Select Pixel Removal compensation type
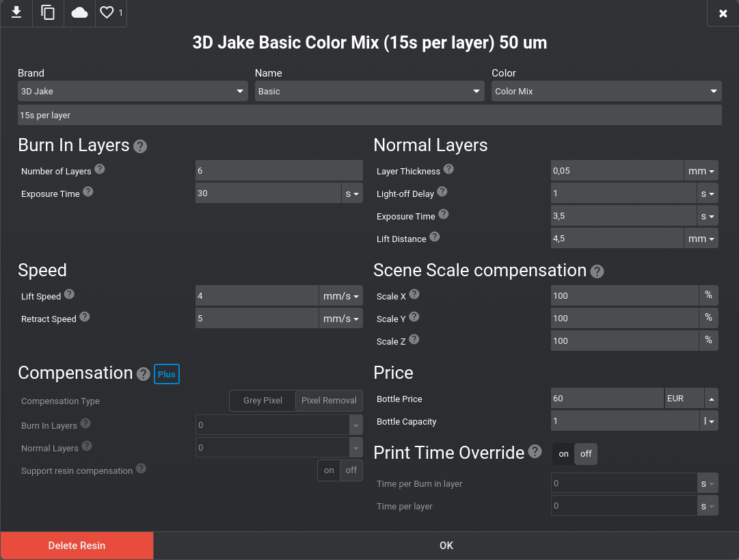 [x=329, y=401]
